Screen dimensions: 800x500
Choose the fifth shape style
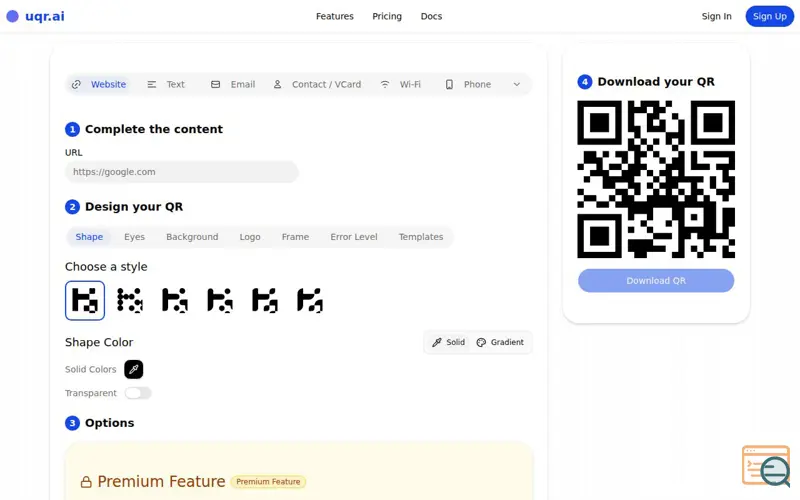click(x=264, y=300)
